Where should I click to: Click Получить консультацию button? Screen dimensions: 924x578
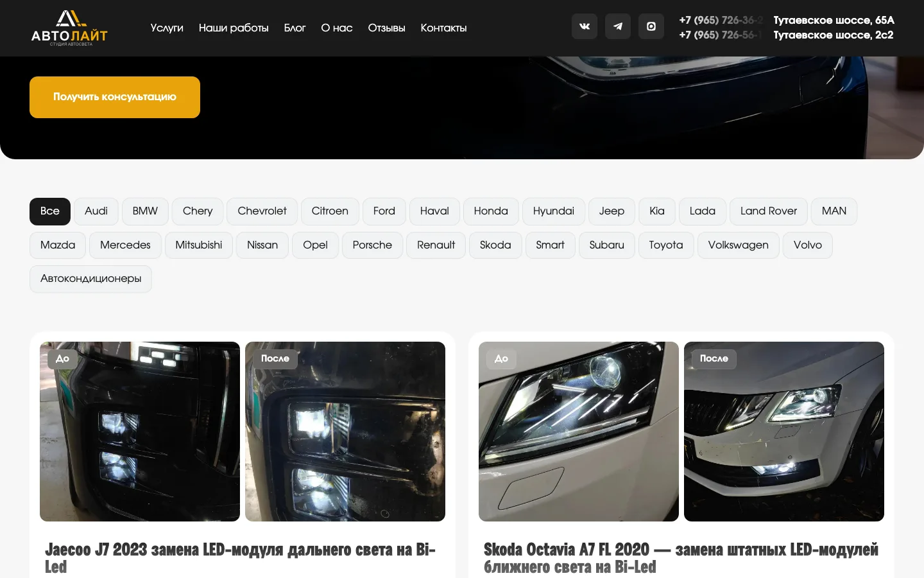pos(115,97)
